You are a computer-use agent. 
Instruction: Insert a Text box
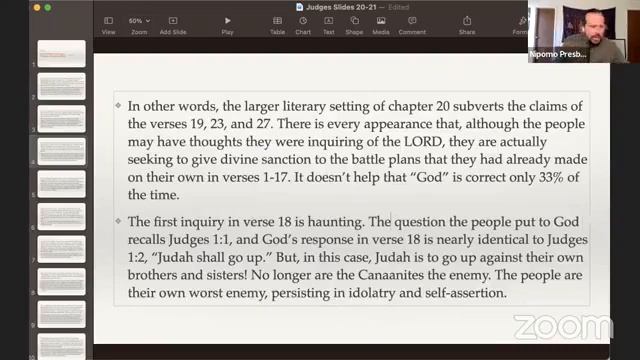point(329,25)
